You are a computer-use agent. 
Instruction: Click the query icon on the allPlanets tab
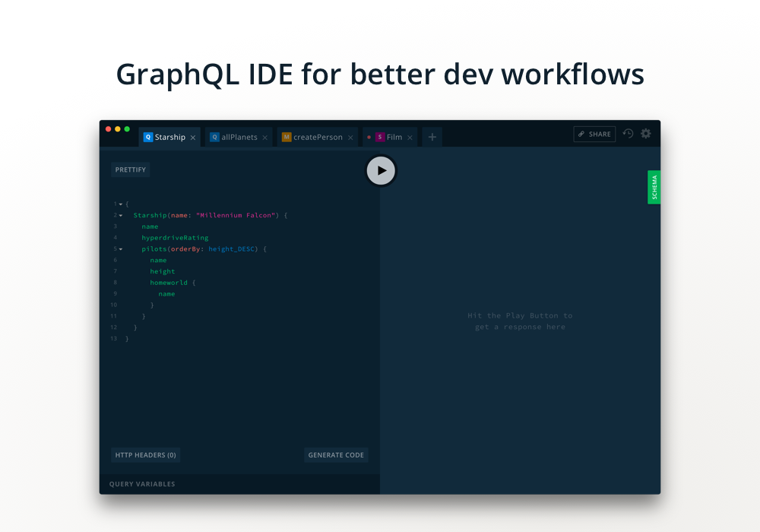(x=214, y=137)
